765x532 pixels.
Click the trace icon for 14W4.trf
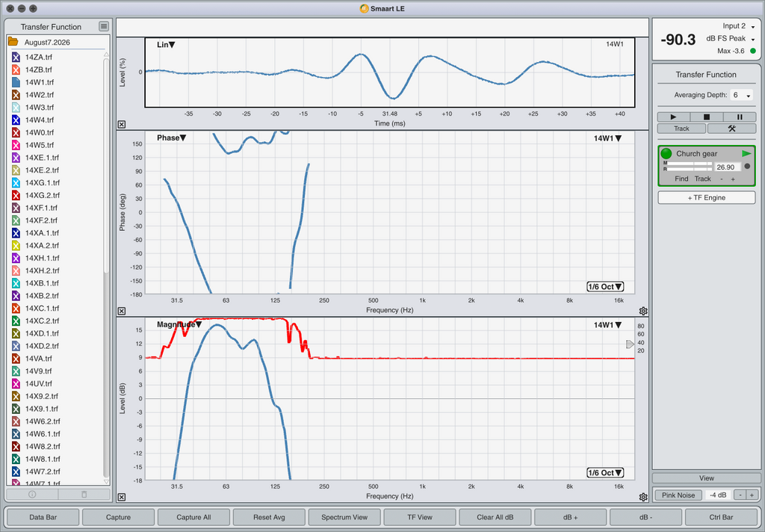16,120
